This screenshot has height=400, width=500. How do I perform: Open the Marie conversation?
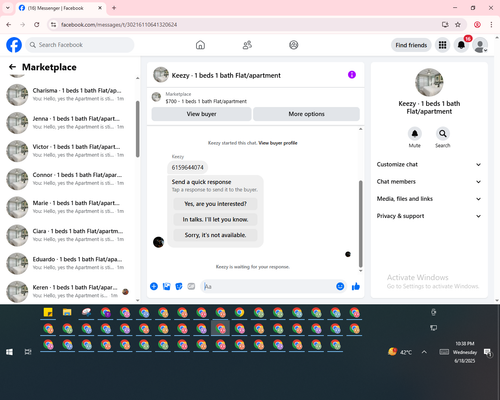point(68,207)
